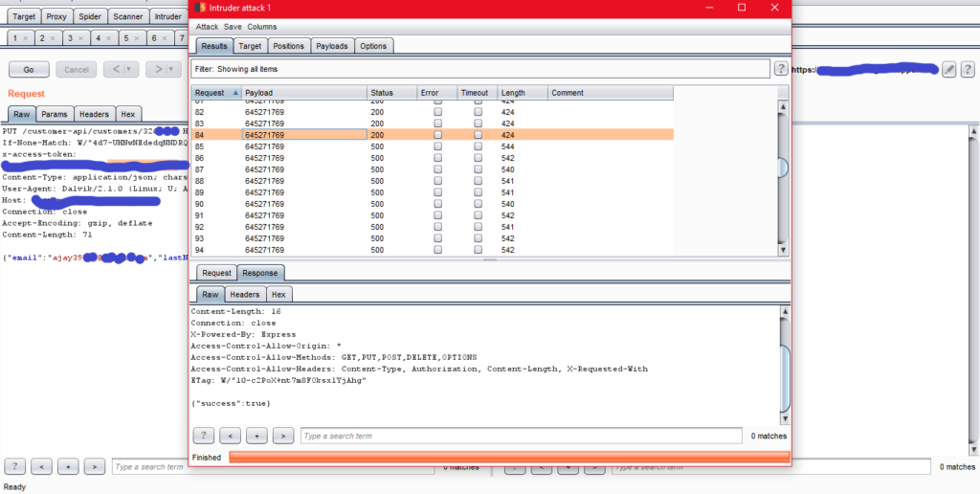Click the help icon beside the filter bar
The image size is (980, 494).
781,69
